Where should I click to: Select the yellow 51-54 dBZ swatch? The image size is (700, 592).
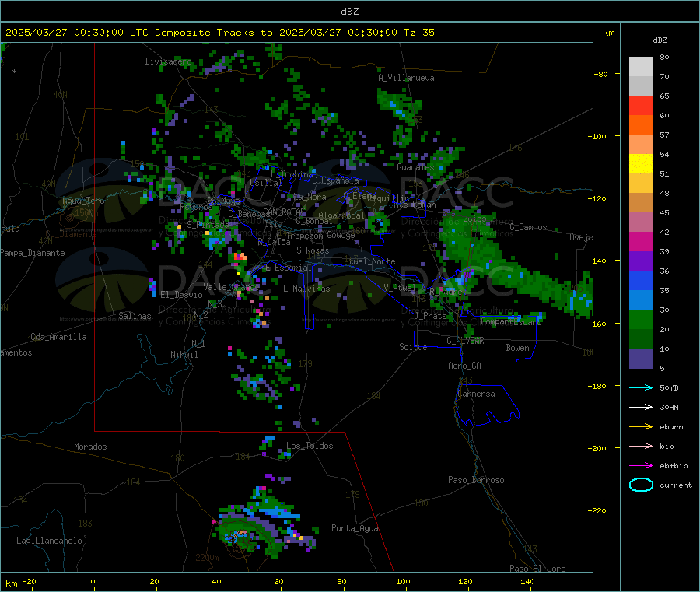tap(641, 164)
